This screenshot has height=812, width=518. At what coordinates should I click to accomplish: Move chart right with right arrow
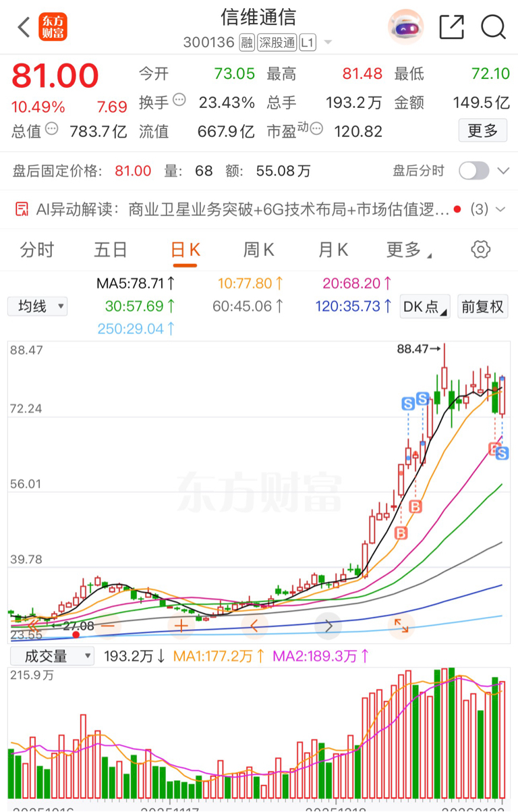point(328,626)
